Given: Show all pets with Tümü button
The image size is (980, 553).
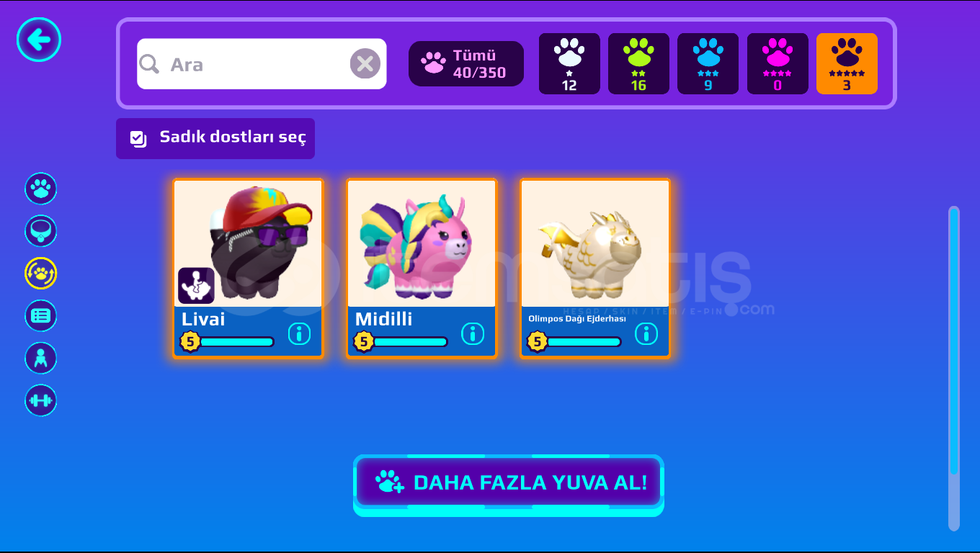Looking at the screenshot, I should tap(466, 63).
